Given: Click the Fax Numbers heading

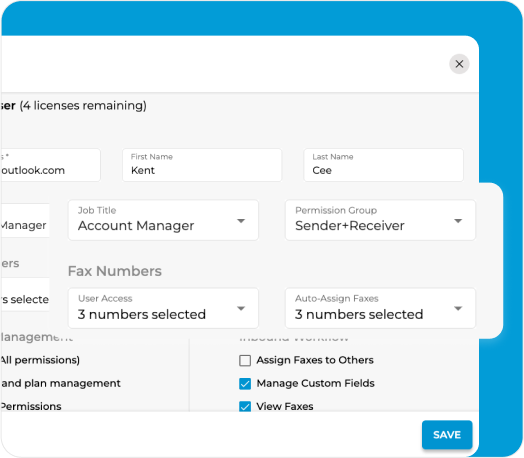Looking at the screenshot, I should pyautogui.click(x=115, y=271).
